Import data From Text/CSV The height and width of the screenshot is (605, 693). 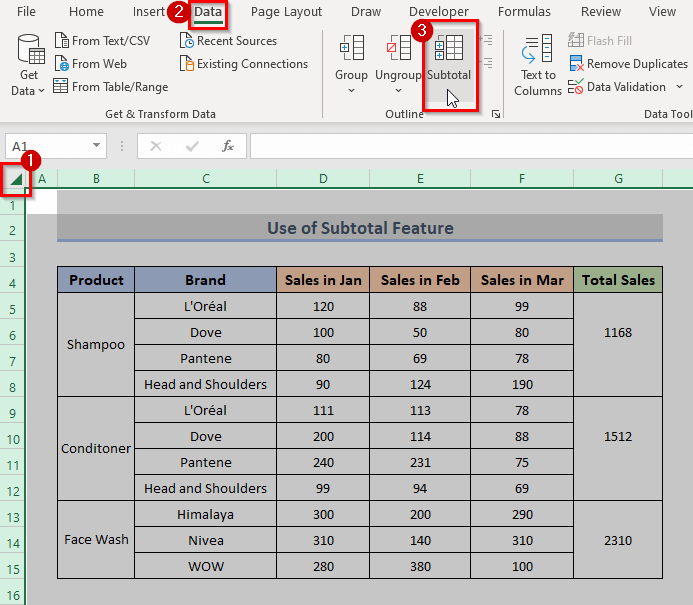tap(103, 41)
